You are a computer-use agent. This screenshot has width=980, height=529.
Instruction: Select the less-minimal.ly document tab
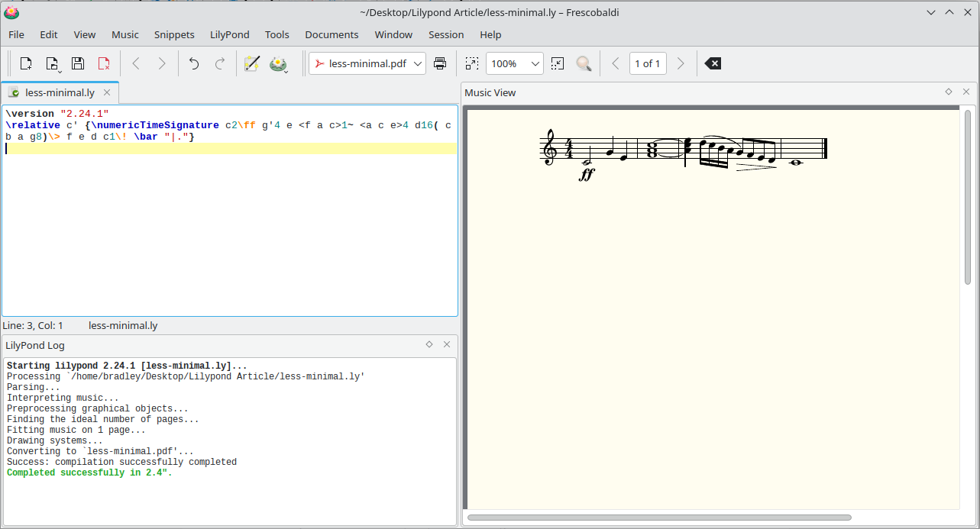[x=60, y=92]
